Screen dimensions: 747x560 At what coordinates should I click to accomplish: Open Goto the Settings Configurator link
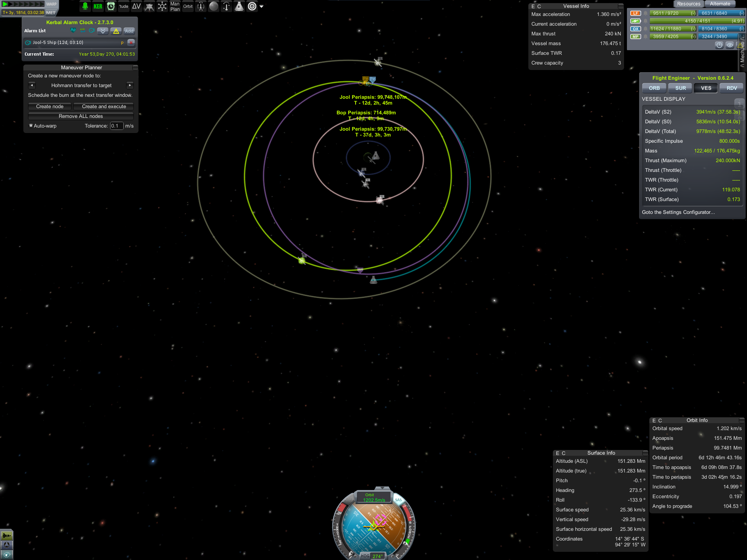coord(678,212)
